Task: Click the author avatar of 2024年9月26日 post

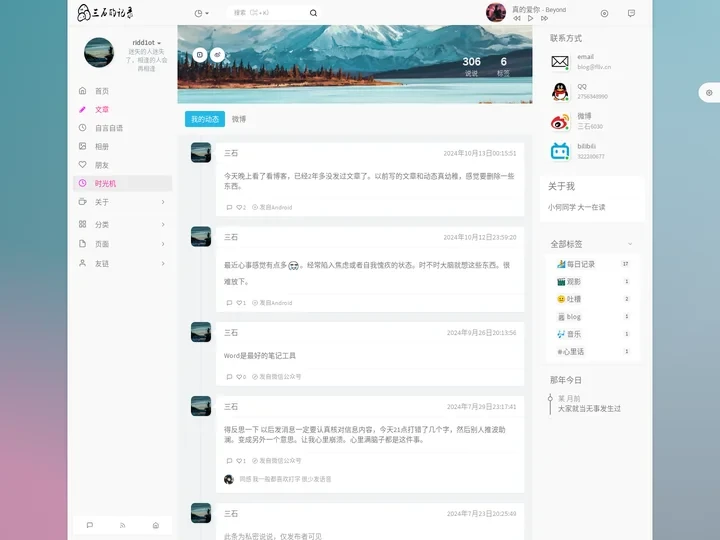Action: coord(201,332)
